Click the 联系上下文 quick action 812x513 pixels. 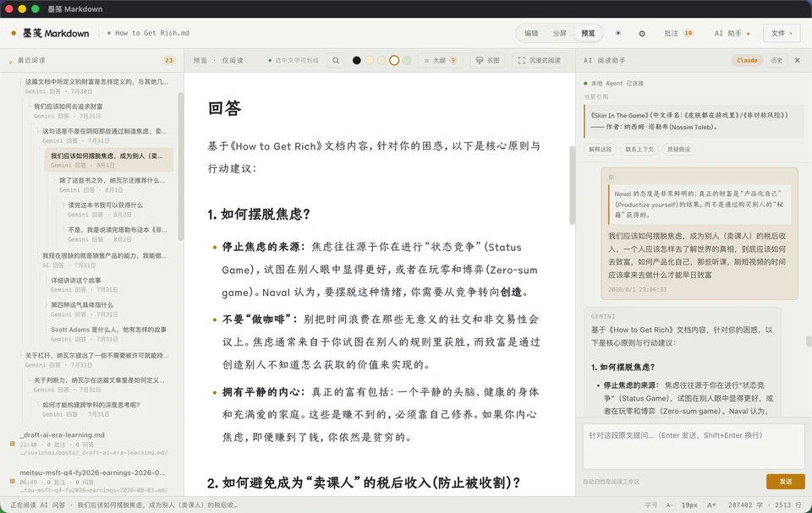tap(639, 149)
